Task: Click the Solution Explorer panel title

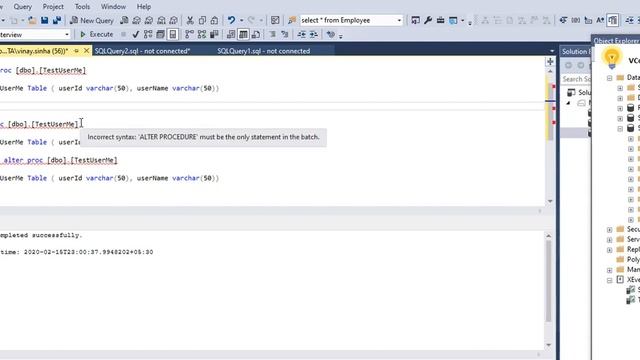Action: (x=576, y=51)
